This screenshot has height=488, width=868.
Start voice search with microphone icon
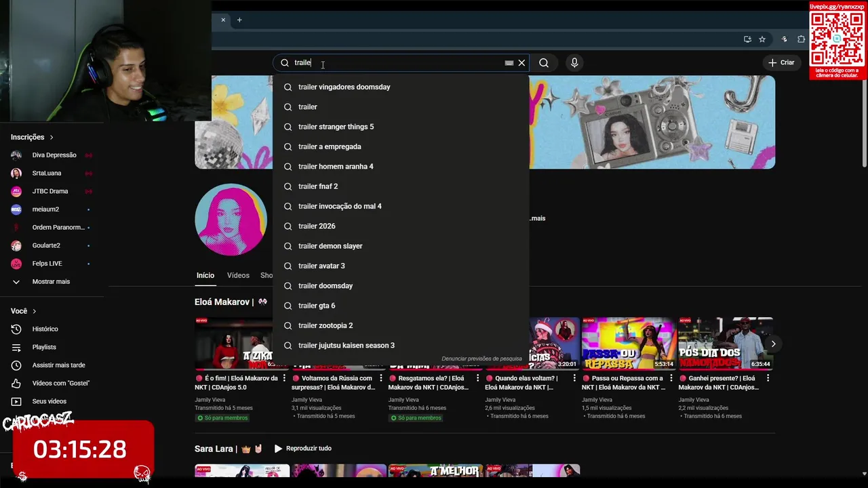[x=574, y=62]
